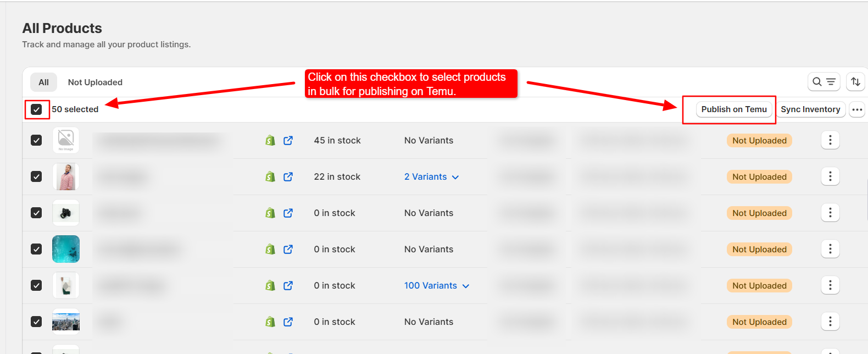Uncheck the 22 in stock product checkbox
This screenshot has width=868, height=354.
[x=36, y=176]
